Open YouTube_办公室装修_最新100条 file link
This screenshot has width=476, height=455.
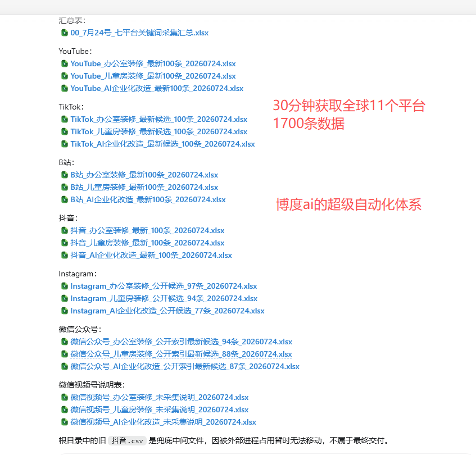153,63
